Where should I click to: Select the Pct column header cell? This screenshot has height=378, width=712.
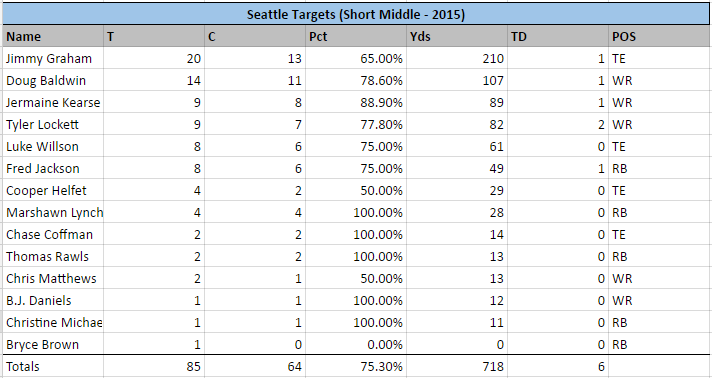356,36
